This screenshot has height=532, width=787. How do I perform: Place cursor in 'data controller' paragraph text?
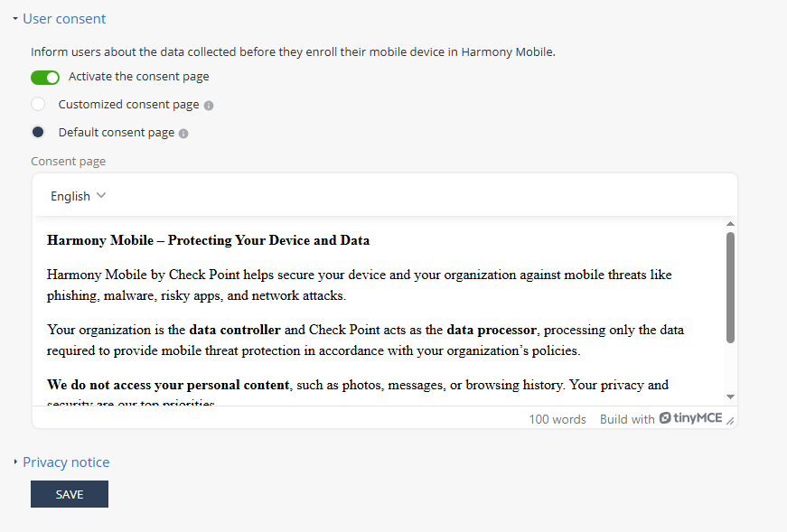pos(365,341)
